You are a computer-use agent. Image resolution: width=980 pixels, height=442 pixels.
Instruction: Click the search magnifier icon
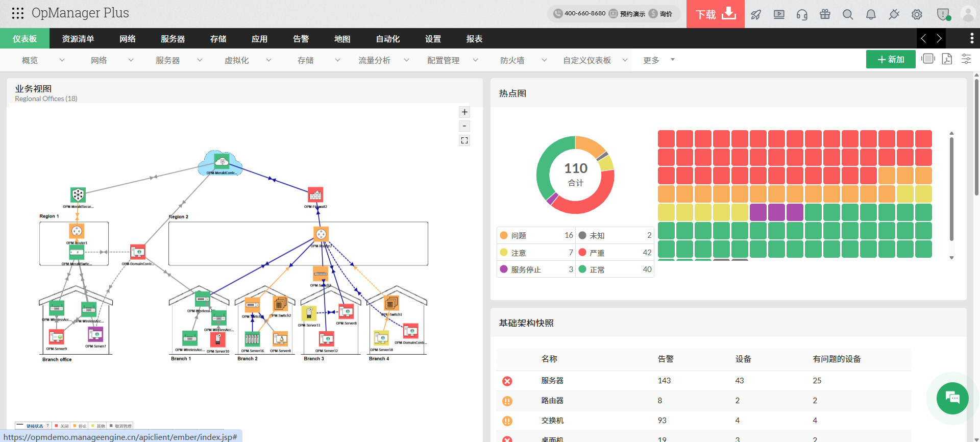click(848, 14)
